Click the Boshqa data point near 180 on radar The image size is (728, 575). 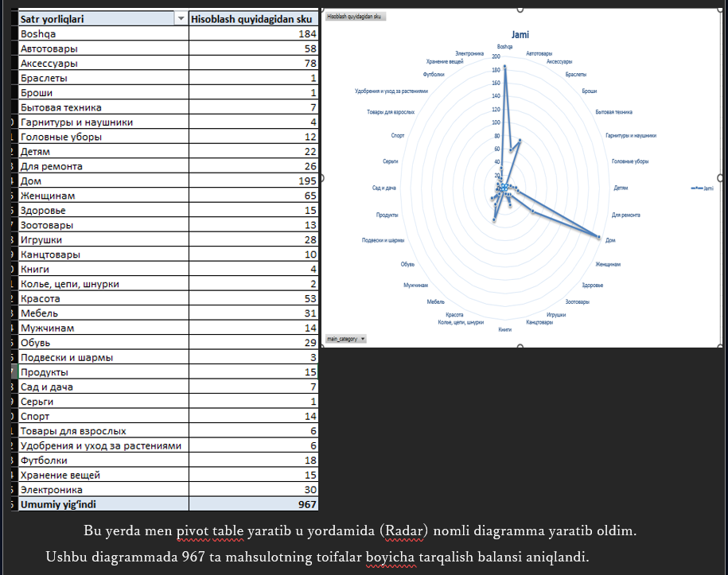pyautogui.click(x=505, y=67)
